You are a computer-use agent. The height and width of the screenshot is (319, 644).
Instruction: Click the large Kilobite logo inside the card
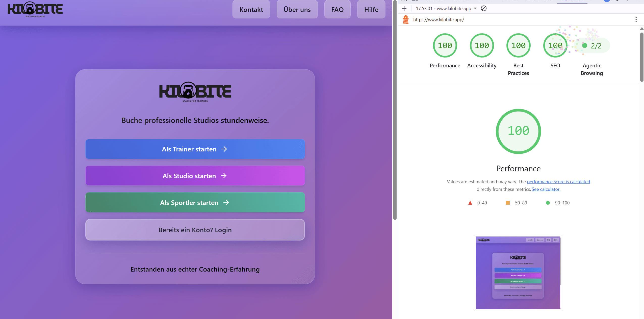tap(195, 92)
